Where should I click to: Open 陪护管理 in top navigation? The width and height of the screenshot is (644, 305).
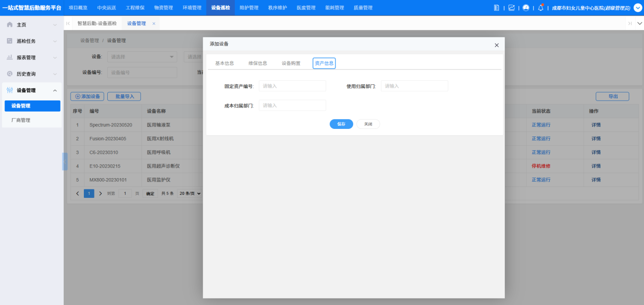point(249,8)
